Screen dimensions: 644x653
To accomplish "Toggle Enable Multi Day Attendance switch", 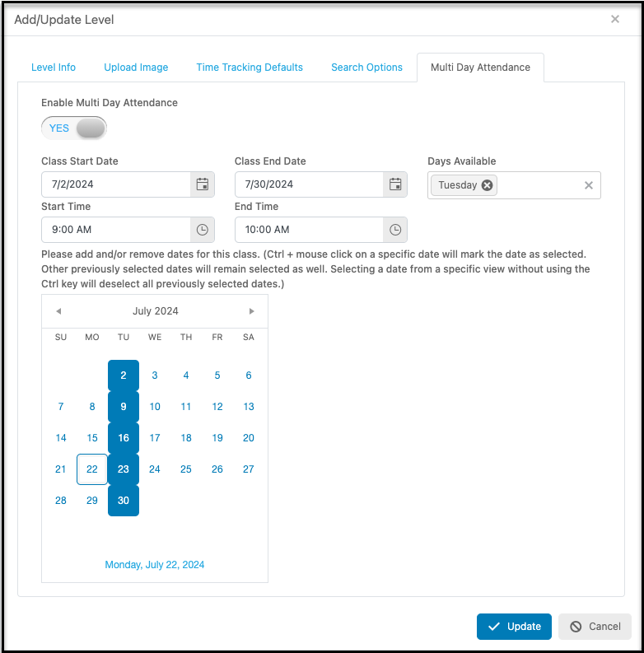I will click(74, 128).
